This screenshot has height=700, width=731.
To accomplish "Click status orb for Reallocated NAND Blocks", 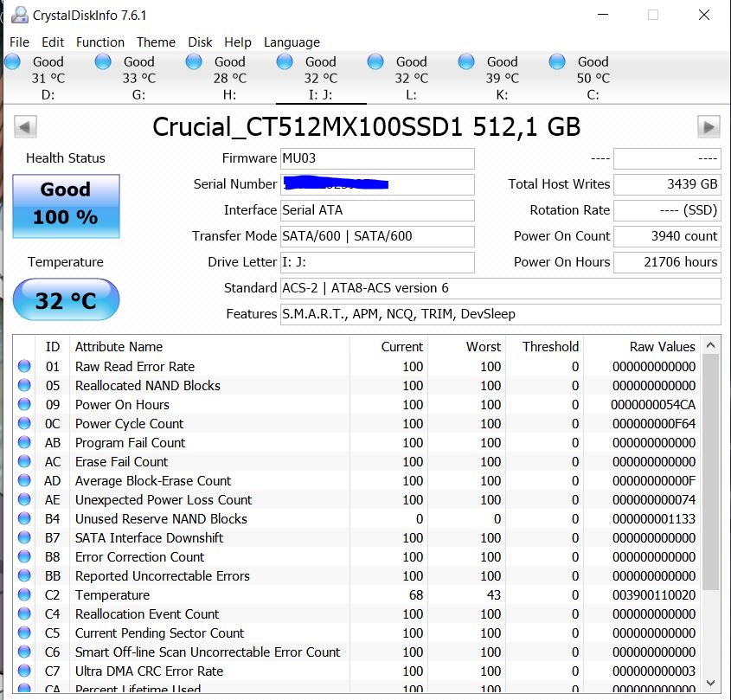I will pyautogui.click(x=24, y=386).
